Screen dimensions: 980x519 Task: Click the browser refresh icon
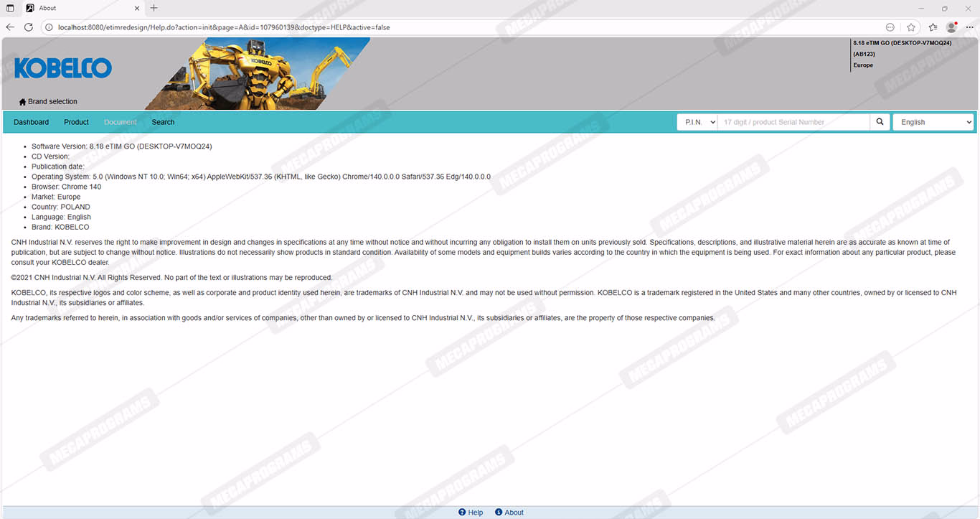(x=29, y=27)
